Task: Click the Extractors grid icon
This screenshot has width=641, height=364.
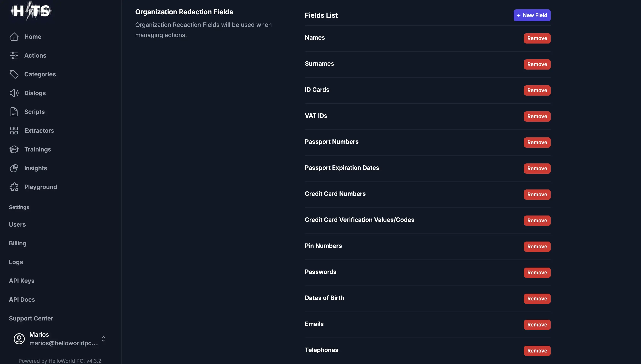Action: click(x=14, y=131)
